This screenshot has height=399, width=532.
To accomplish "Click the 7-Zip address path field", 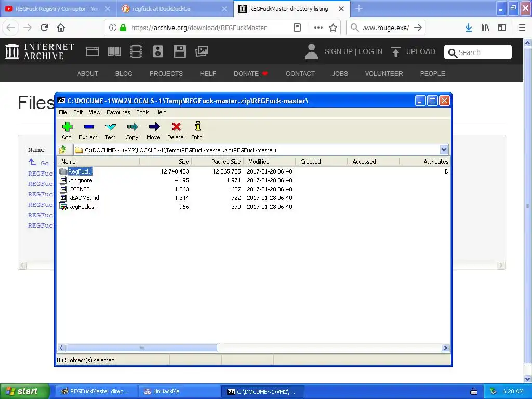I will [x=256, y=150].
